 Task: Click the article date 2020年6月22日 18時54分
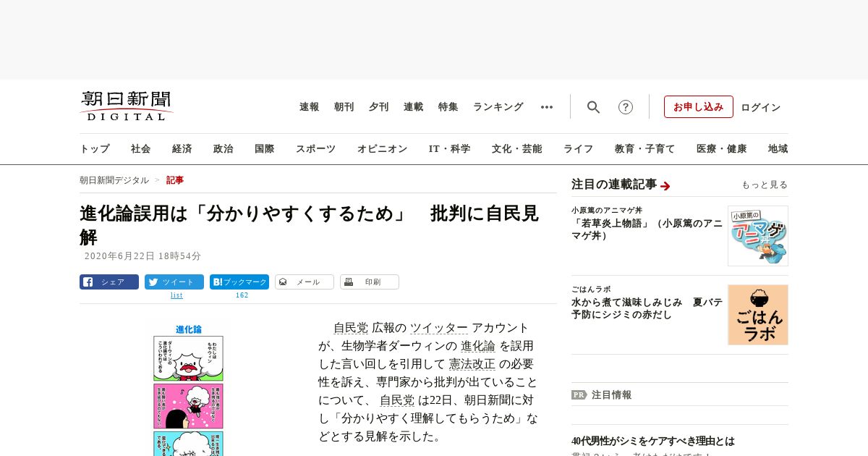142,256
